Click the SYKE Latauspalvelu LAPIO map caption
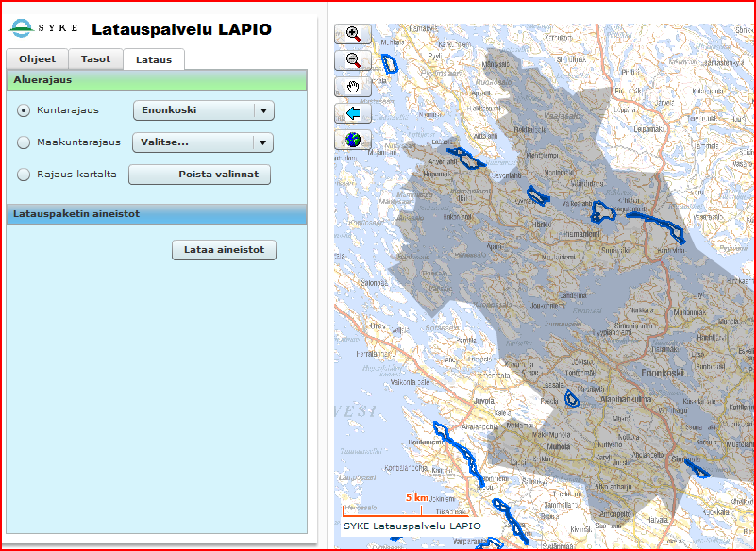This screenshot has width=756, height=551. coord(412,526)
